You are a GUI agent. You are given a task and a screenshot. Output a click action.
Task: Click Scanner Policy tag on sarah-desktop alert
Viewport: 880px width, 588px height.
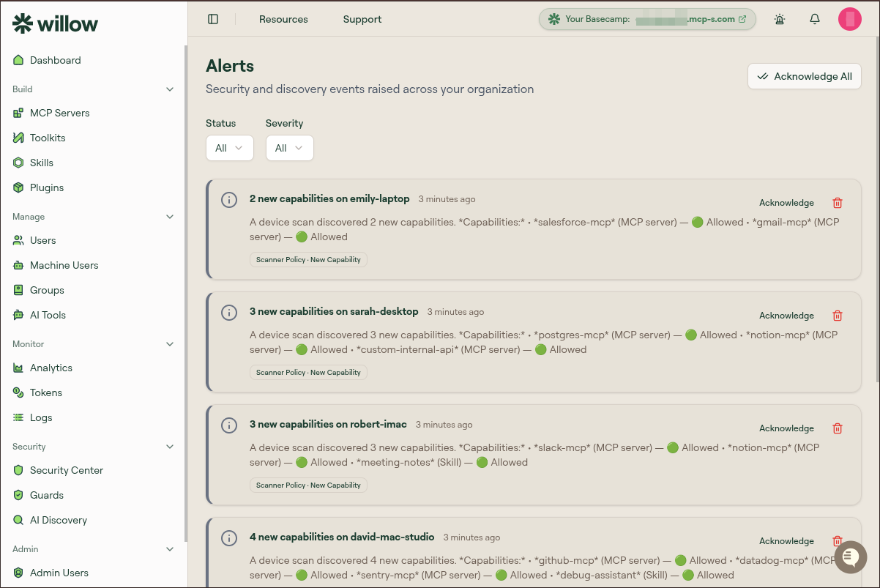[x=308, y=372]
